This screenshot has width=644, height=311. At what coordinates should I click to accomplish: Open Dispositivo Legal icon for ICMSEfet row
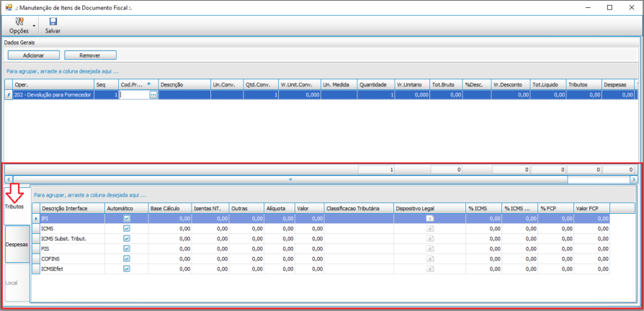point(429,269)
